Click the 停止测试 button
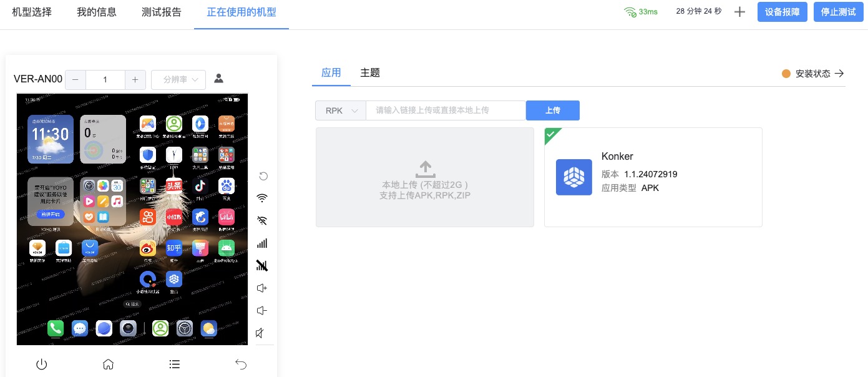This screenshot has height=377, width=868. pyautogui.click(x=839, y=12)
